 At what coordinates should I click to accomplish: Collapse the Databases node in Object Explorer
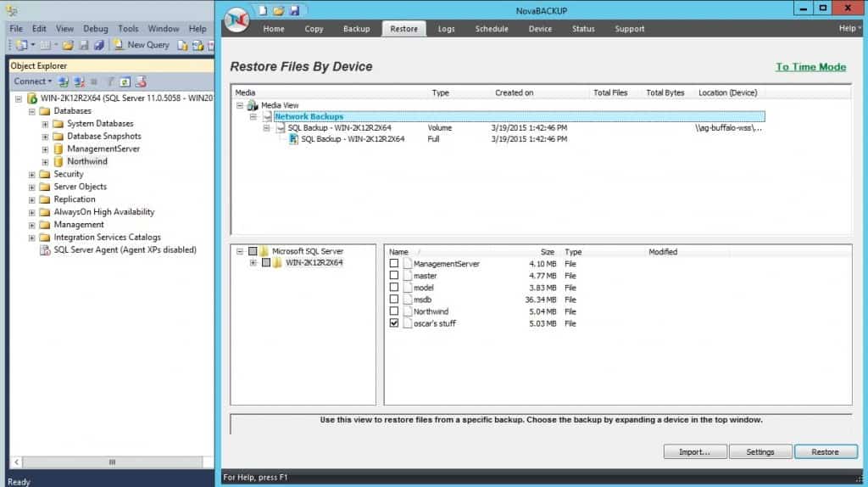[31, 111]
